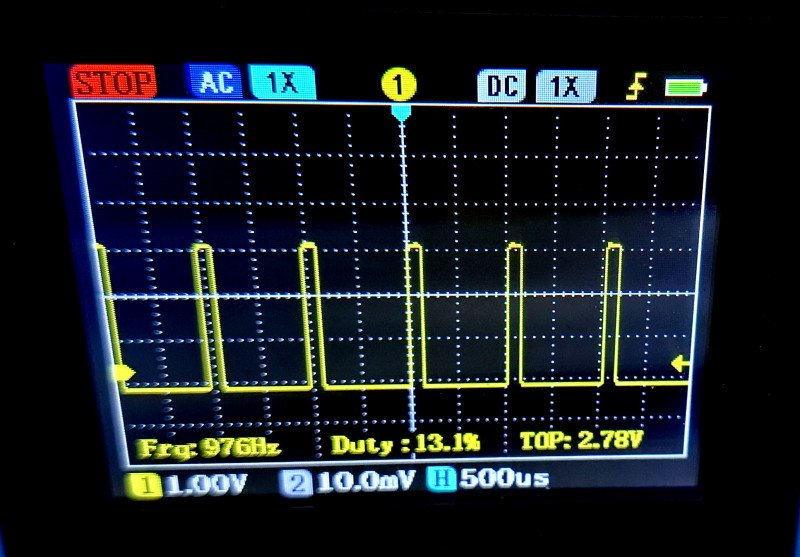Toggle the AC coupling label for channel 1
Screen dimensions: 800x557
(x=214, y=82)
